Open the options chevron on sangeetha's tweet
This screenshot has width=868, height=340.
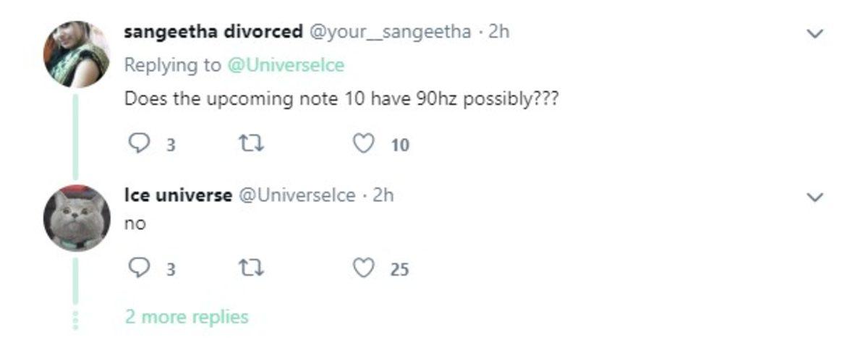tap(815, 34)
